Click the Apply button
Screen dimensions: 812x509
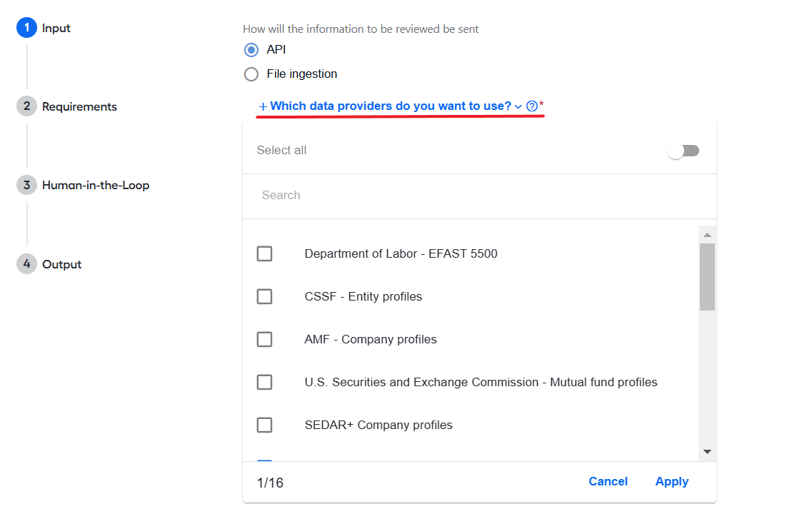[x=671, y=482]
